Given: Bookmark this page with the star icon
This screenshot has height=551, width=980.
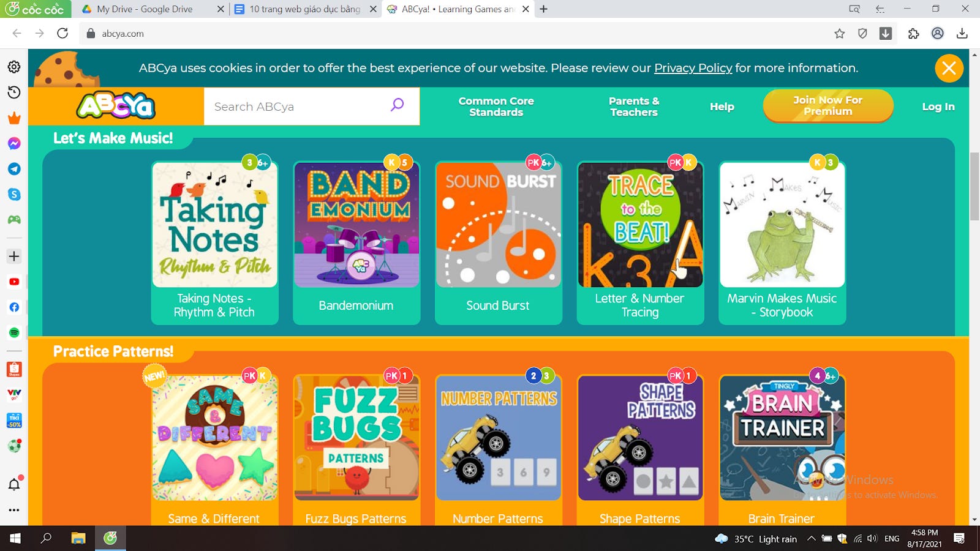Looking at the screenshot, I should 839,34.
